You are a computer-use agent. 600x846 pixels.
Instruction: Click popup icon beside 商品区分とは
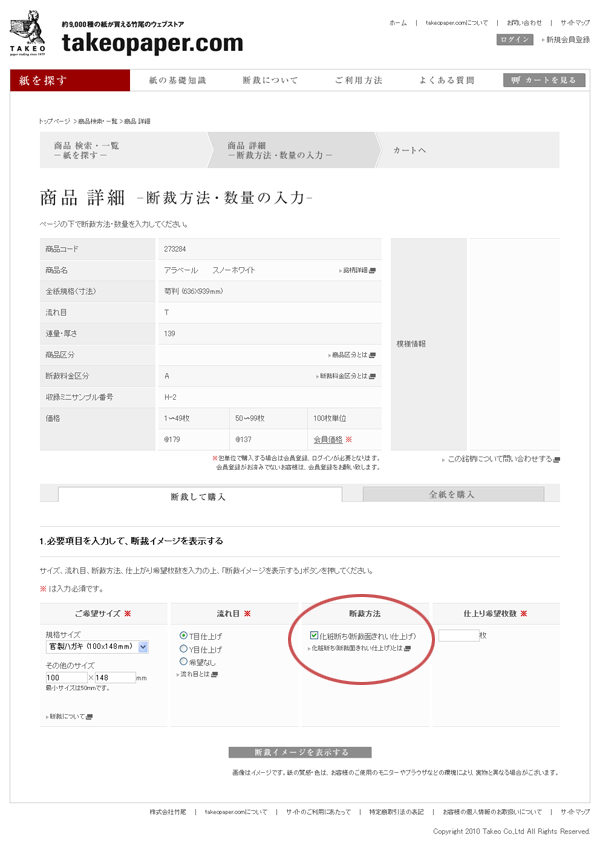373,355
